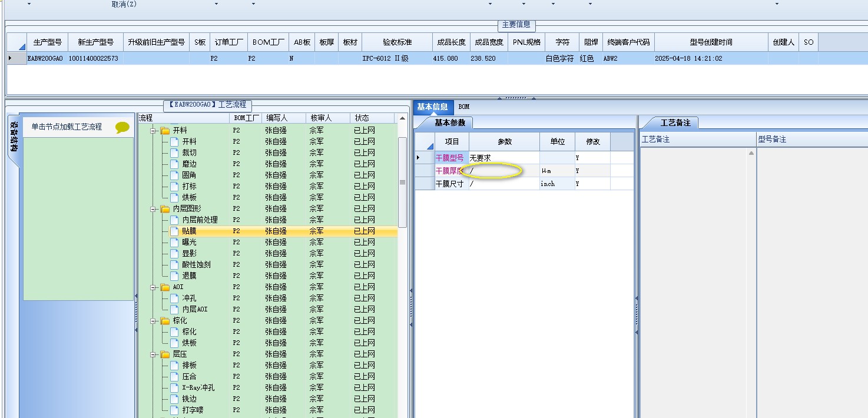This screenshot has width=868, height=418.
Task: Click the document icon beside 压合
Action: (174, 376)
